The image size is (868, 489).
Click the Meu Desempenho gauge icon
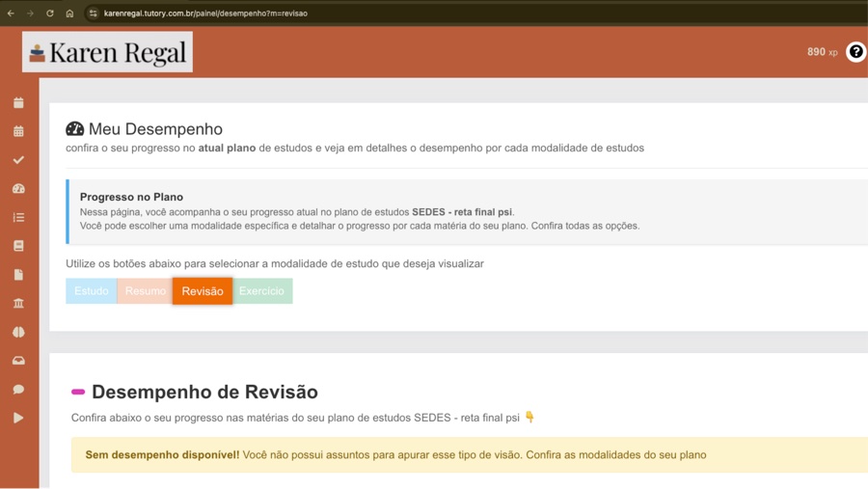tap(74, 129)
